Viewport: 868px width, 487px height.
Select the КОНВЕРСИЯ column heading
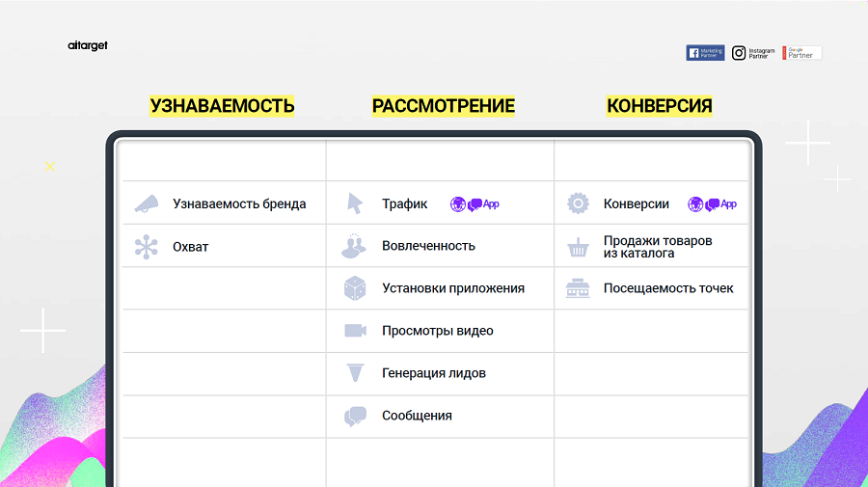pos(660,106)
